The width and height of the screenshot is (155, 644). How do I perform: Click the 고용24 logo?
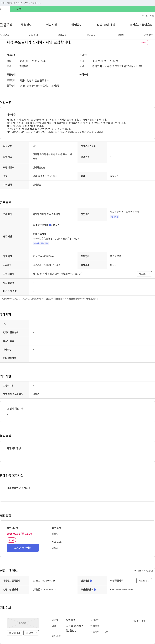6,25
